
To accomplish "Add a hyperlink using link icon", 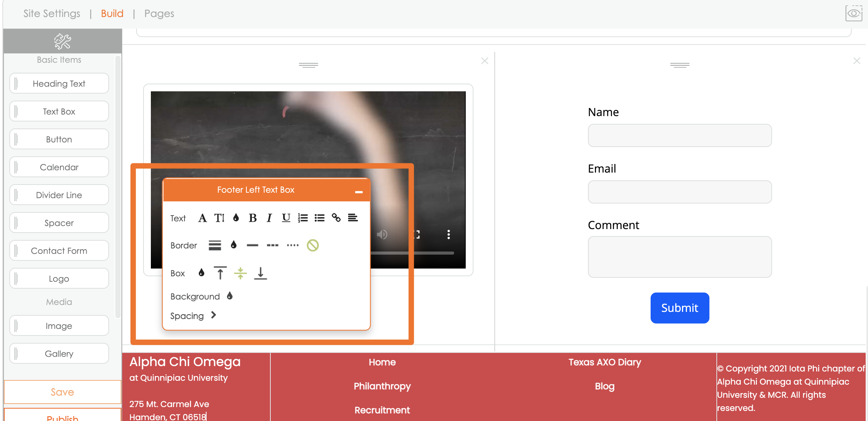I will [x=336, y=218].
